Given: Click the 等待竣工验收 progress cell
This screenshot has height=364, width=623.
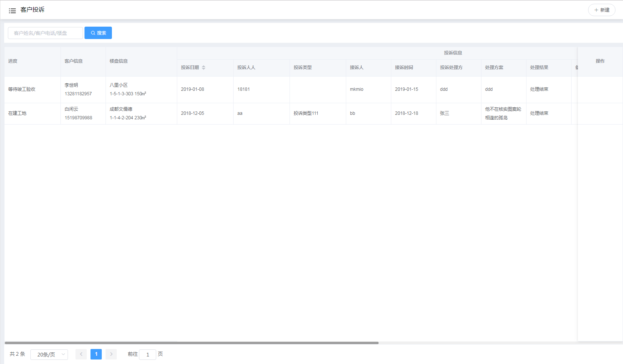Looking at the screenshot, I should [x=22, y=89].
